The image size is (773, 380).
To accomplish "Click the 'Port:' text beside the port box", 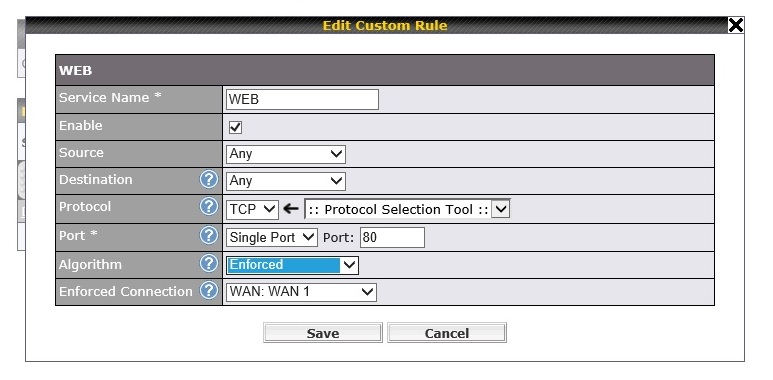I will (338, 238).
